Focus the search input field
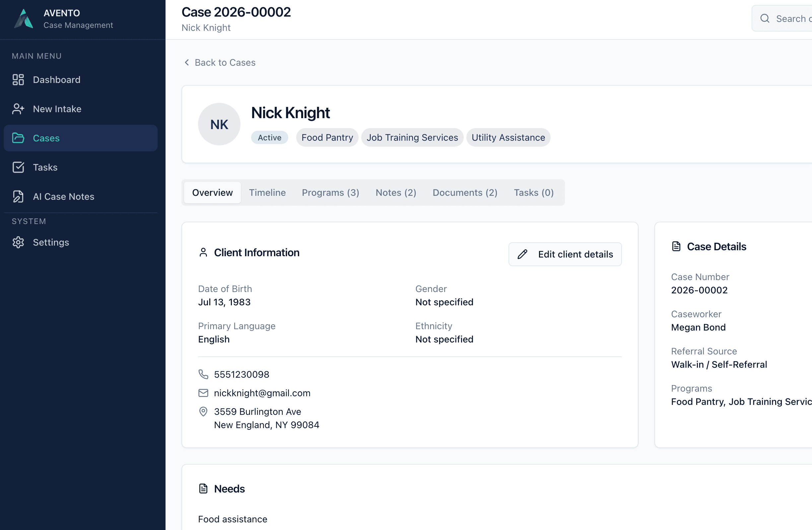The image size is (812, 530). 793,19
